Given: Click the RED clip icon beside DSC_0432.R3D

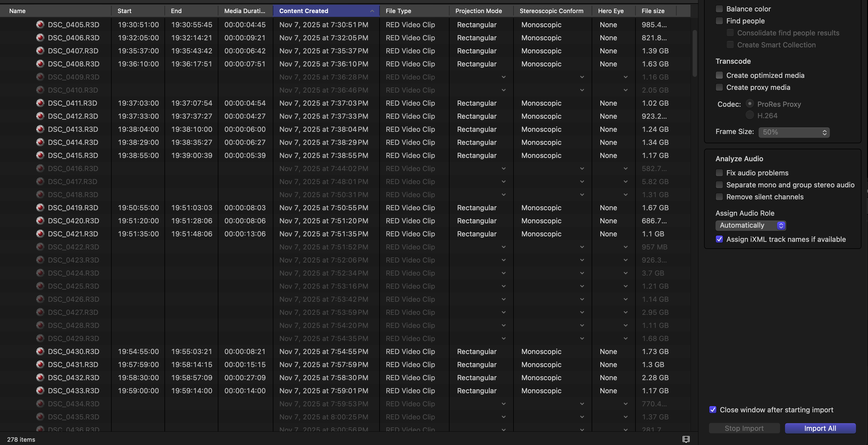Looking at the screenshot, I should click(40, 377).
